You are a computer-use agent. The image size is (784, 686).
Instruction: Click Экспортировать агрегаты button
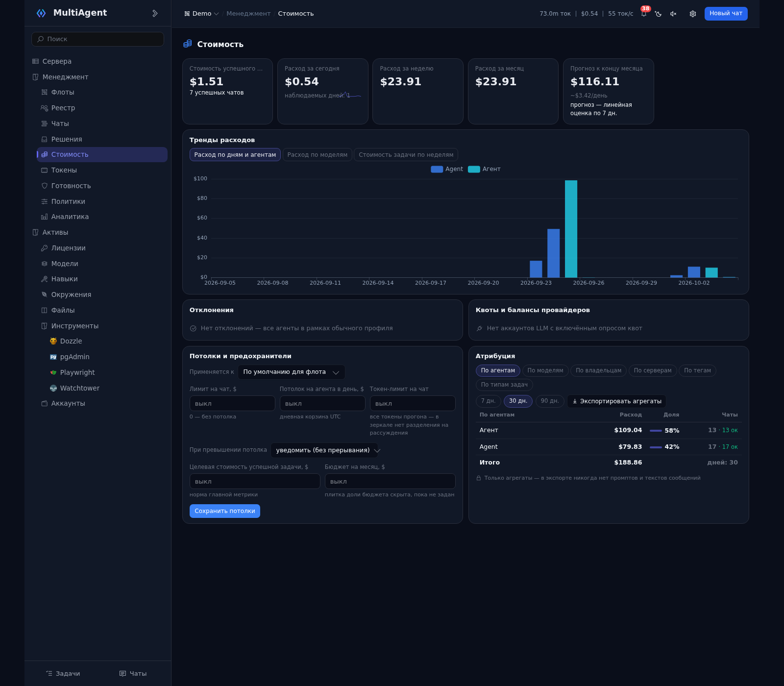[x=616, y=401]
